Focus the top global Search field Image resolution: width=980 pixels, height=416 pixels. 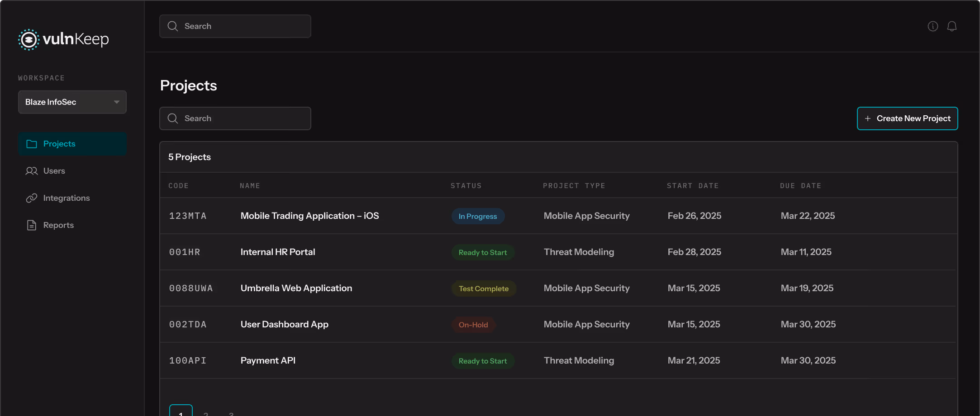coord(235,26)
